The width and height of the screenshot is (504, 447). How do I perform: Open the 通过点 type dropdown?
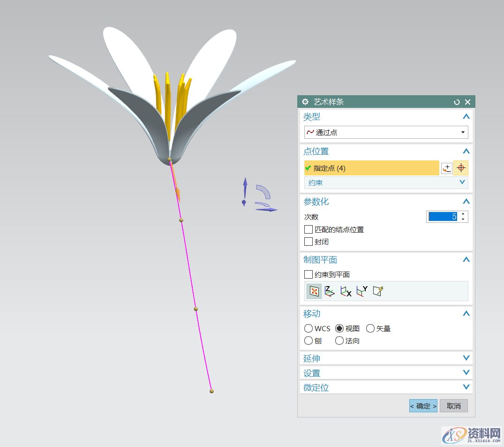[386, 132]
